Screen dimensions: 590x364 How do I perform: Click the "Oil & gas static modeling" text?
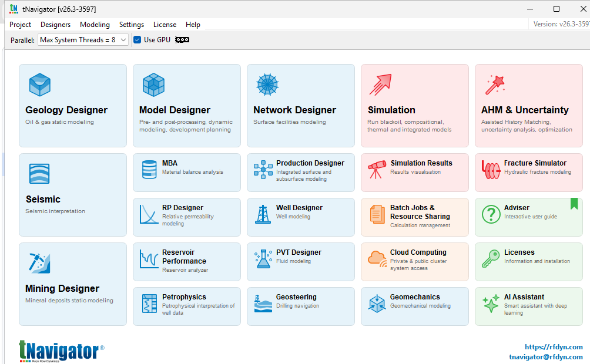tap(59, 122)
